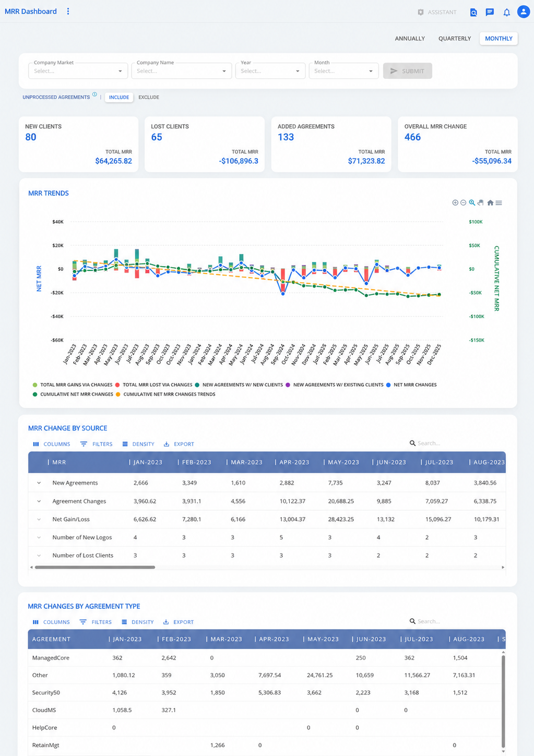Open the Company Market dropdown
The image size is (534, 756).
(78, 71)
